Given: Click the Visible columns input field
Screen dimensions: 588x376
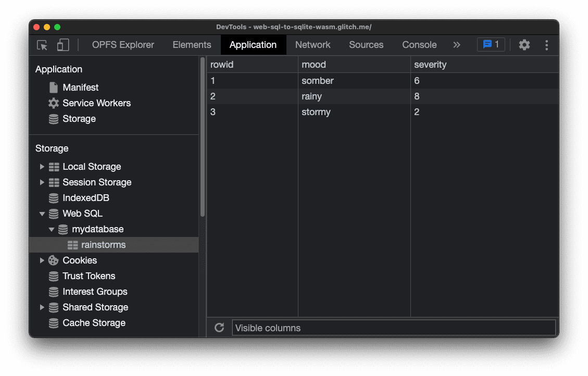Looking at the screenshot, I should tap(394, 328).
